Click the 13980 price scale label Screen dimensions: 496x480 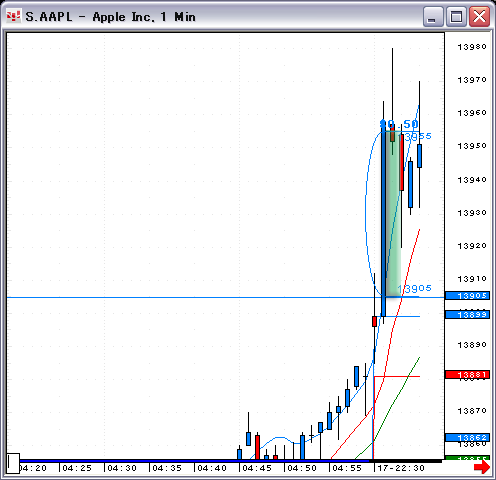pos(472,47)
